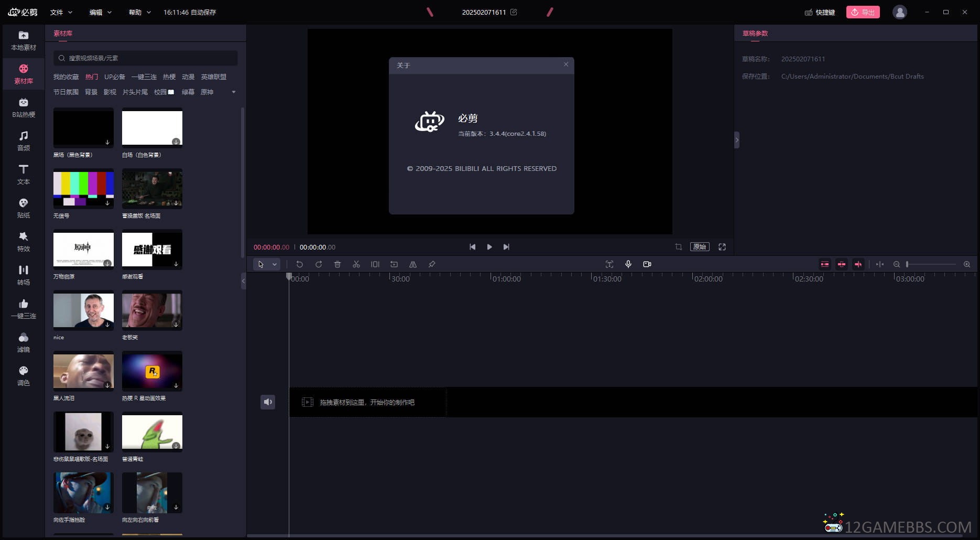Select the 素材库 sidebar item

point(24,74)
